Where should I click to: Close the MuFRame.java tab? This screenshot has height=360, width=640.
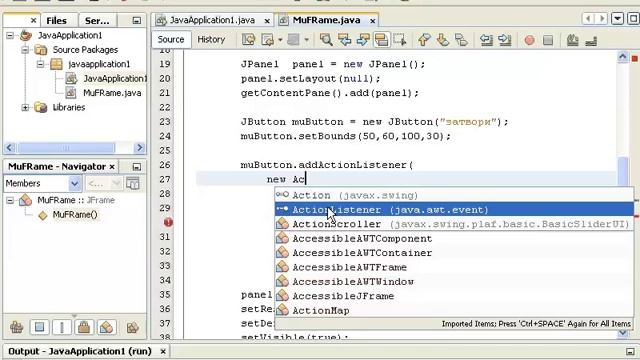click(373, 20)
